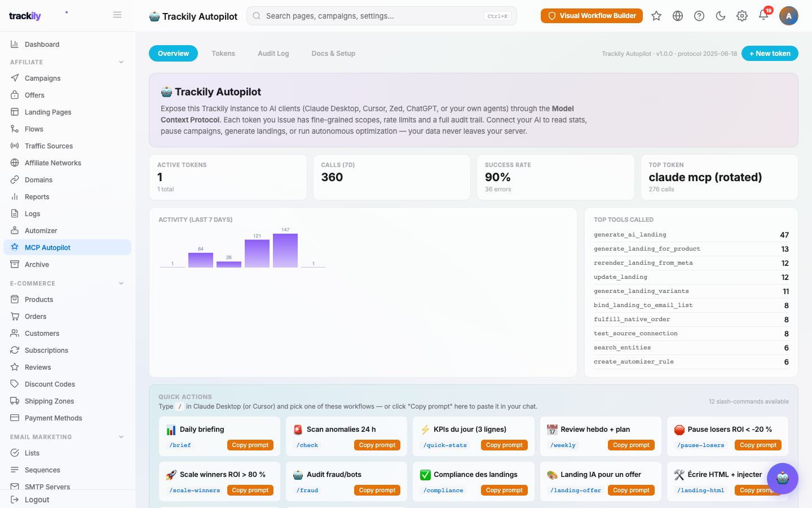
Task: Click the Trackily logo
Action: pyautogui.click(x=25, y=16)
